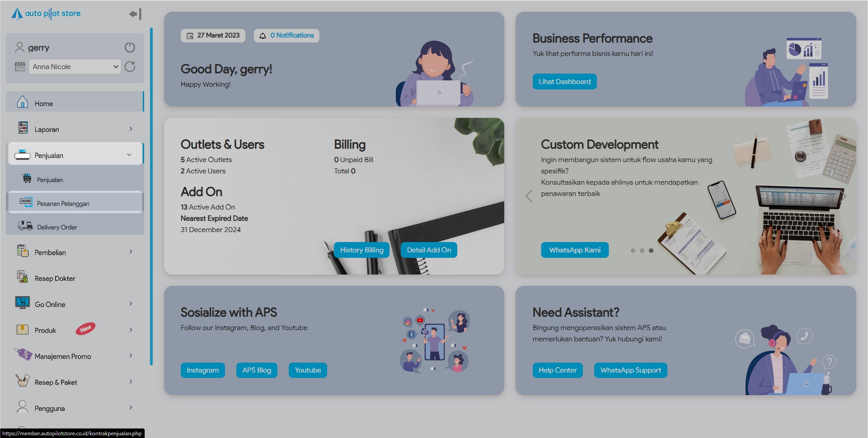The height and width of the screenshot is (438, 868).
Task: Click the notification bell icon
Action: click(263, 36)
